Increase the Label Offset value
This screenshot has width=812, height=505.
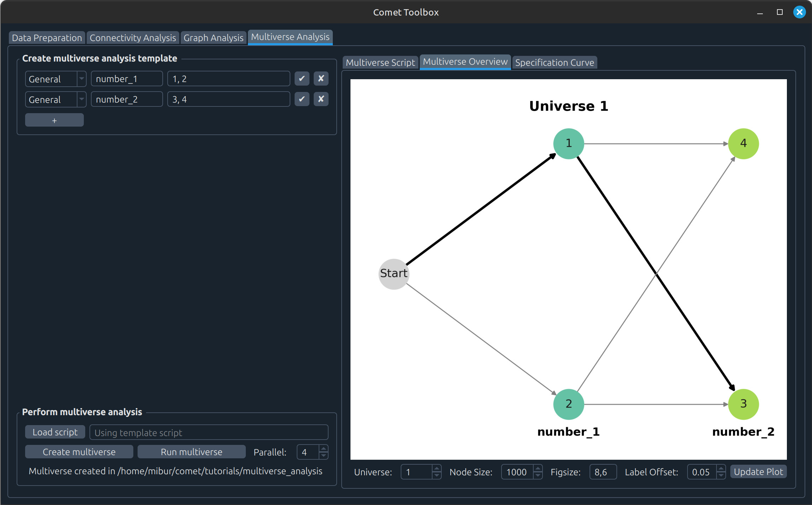[721, 469]
